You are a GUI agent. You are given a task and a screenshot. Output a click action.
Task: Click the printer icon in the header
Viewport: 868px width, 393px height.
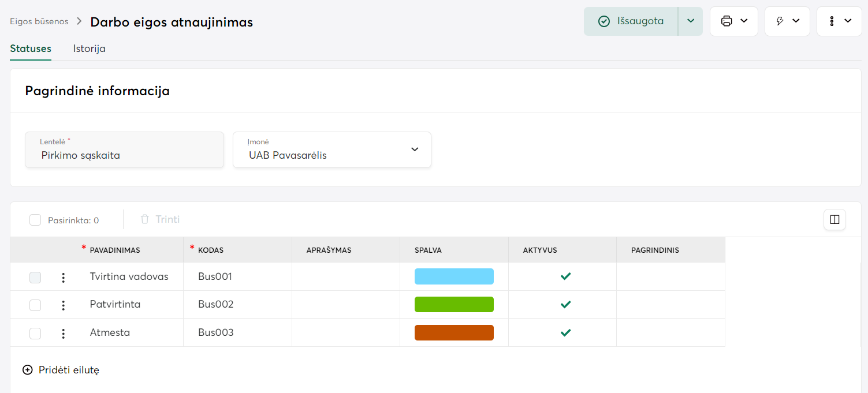point(727,21)
